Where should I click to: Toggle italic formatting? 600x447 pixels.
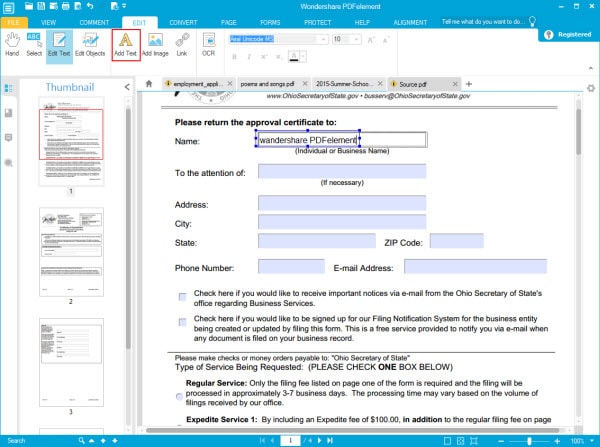click(249, 57)
